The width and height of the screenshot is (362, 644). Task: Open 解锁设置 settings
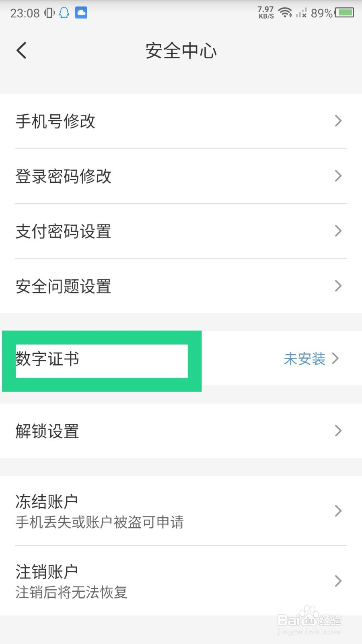click(47, 431)
